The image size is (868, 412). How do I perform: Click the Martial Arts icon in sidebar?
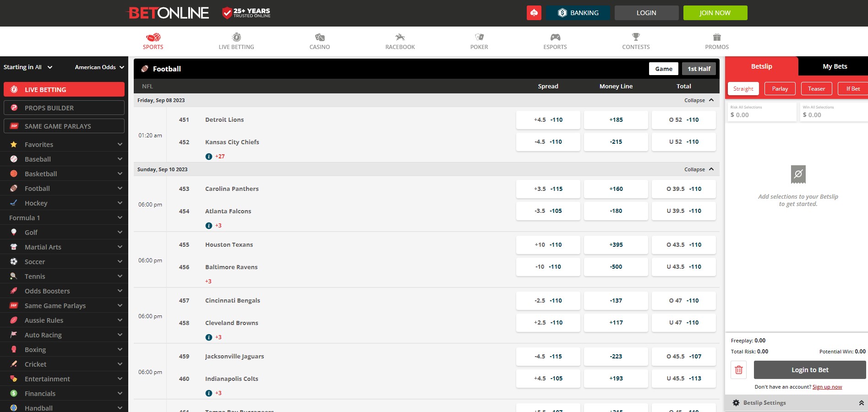(14, 247)
